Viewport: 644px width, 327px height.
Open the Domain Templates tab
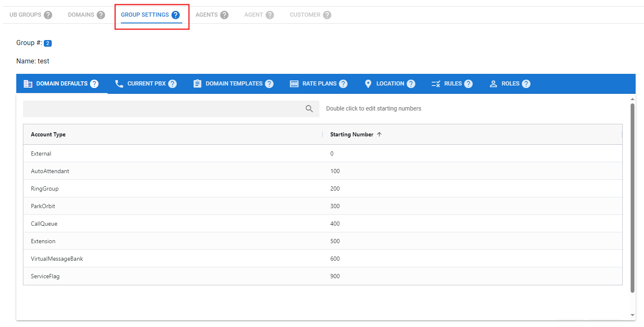coord(234,84)
